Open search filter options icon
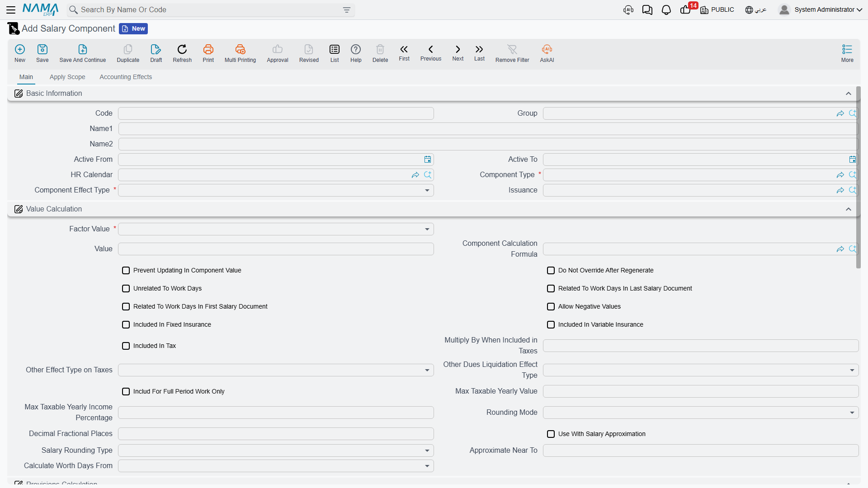This screenshot has height=488, width=868. pyautogui.click(x=347, y=10)
